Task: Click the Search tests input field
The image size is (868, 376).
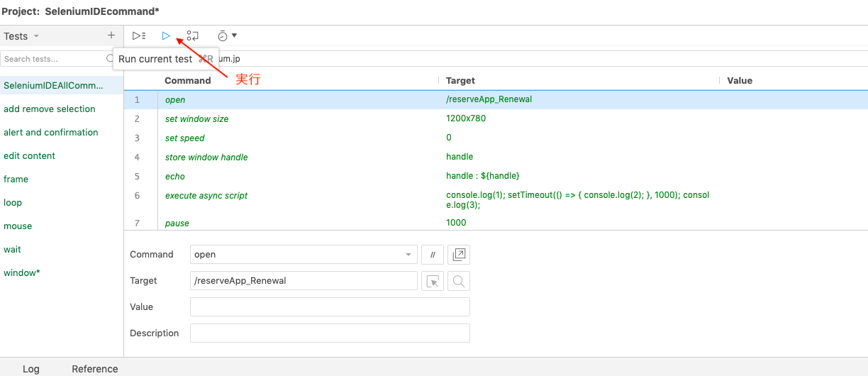Action: click(x=57, y=59)
